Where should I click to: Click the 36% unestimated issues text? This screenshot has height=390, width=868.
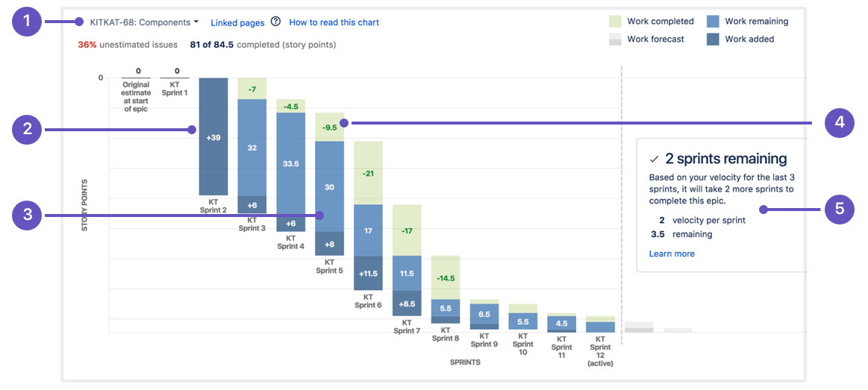(128, 45)
